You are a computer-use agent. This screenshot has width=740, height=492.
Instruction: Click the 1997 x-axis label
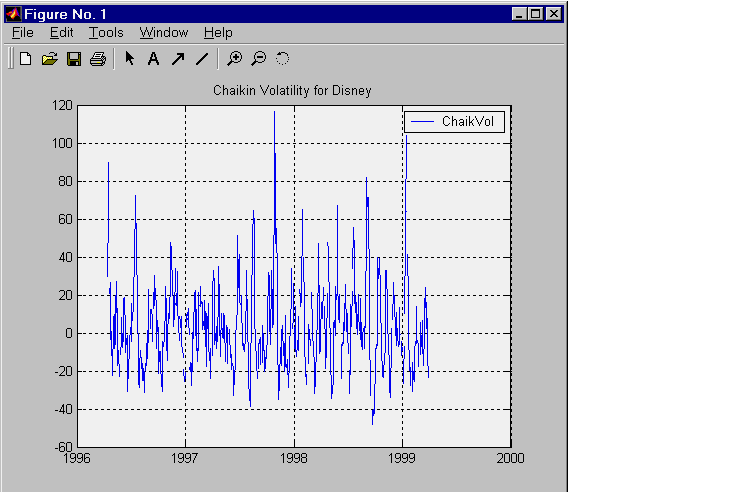185,458
